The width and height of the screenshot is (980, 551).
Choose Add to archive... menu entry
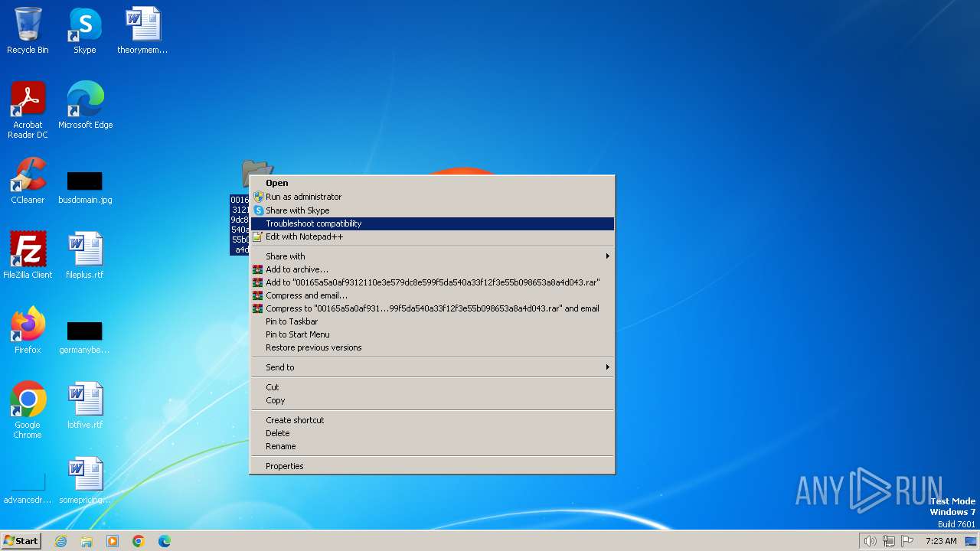click(x=433, y=269)
